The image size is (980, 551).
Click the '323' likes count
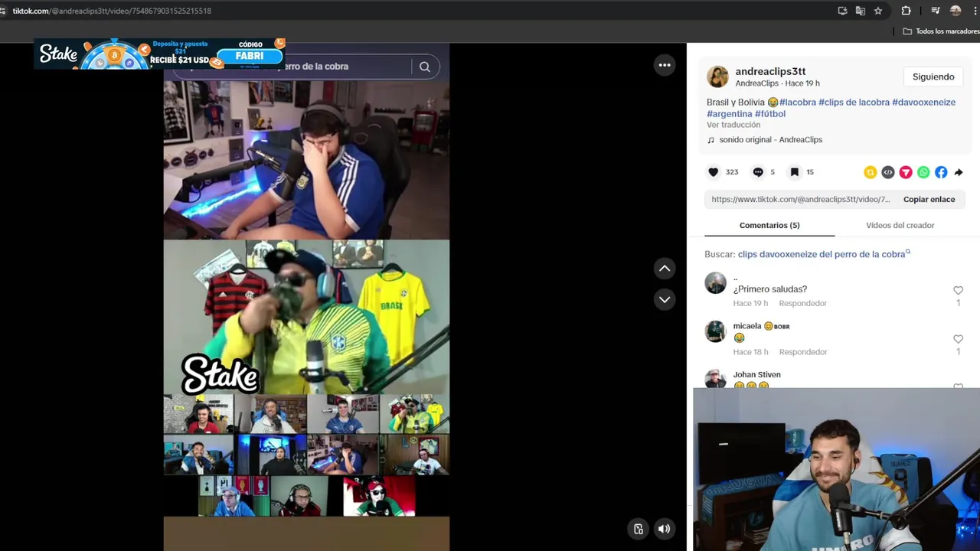[x=732, y=172]
